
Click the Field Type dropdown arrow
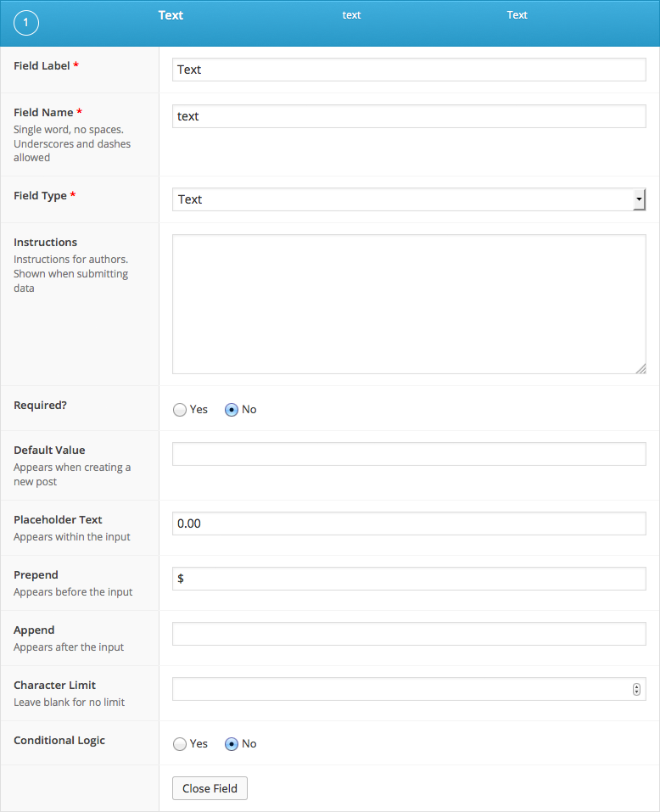[639, 199]
